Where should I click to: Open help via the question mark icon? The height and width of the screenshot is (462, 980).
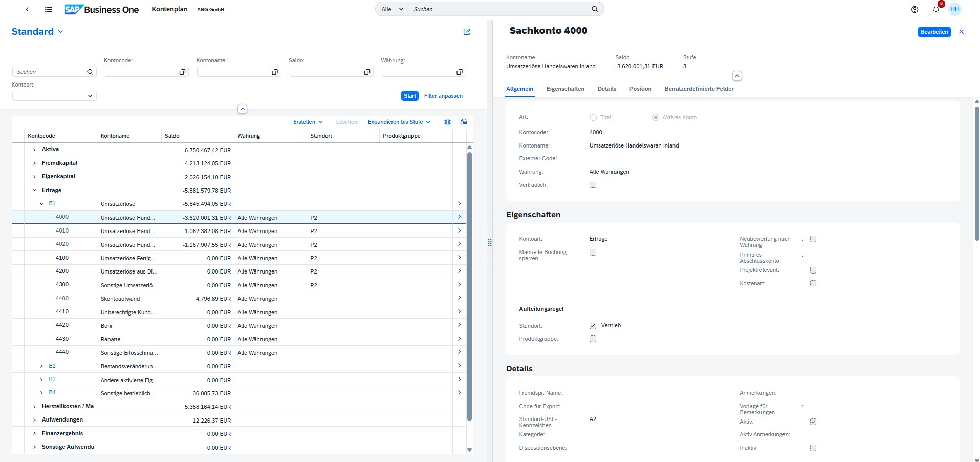916,9
